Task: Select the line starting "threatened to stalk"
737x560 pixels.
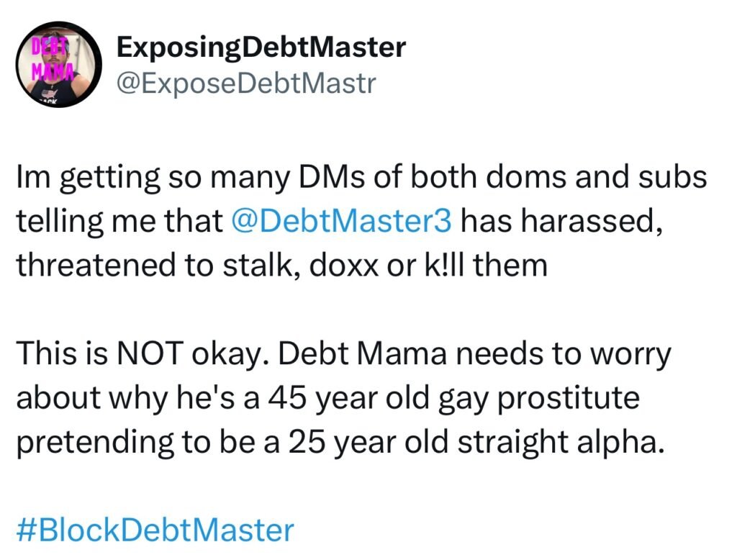Action: pos(281,265)
